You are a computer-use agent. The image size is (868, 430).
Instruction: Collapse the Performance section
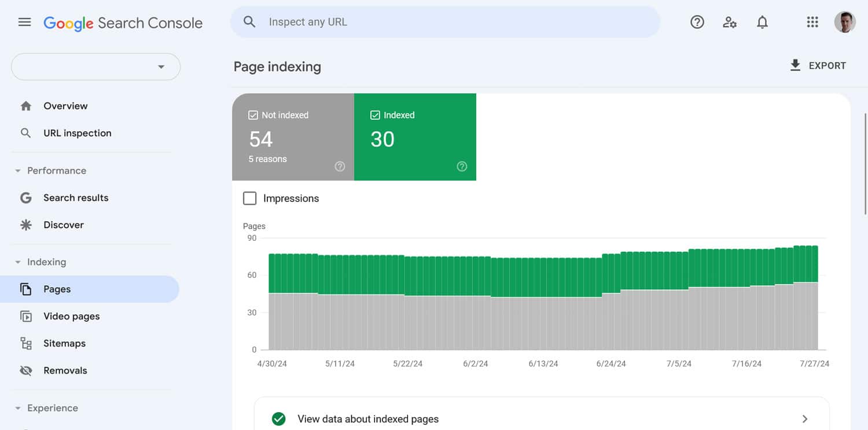tap(17, 170)
